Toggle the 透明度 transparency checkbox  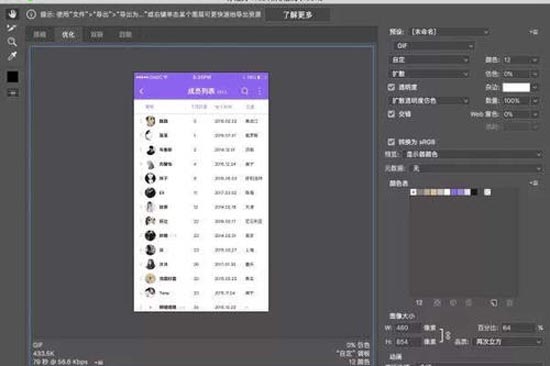[x=391, y=87]
